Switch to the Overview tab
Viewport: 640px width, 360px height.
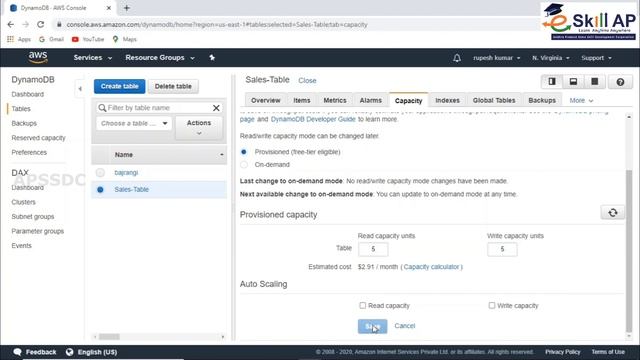[266, 100]
